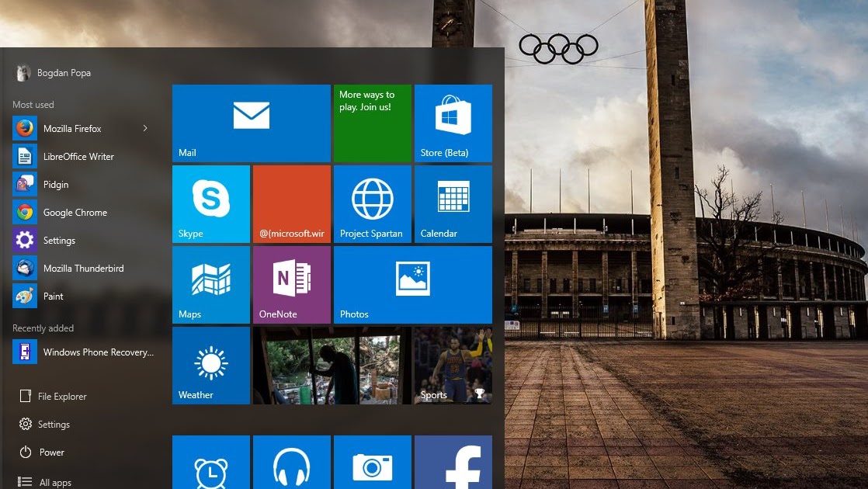The width and height of the screenshot is (868, 489).
Task: Click the green 'More ways to play' tile
Action: pyautogui.click(x=373, y=123)
